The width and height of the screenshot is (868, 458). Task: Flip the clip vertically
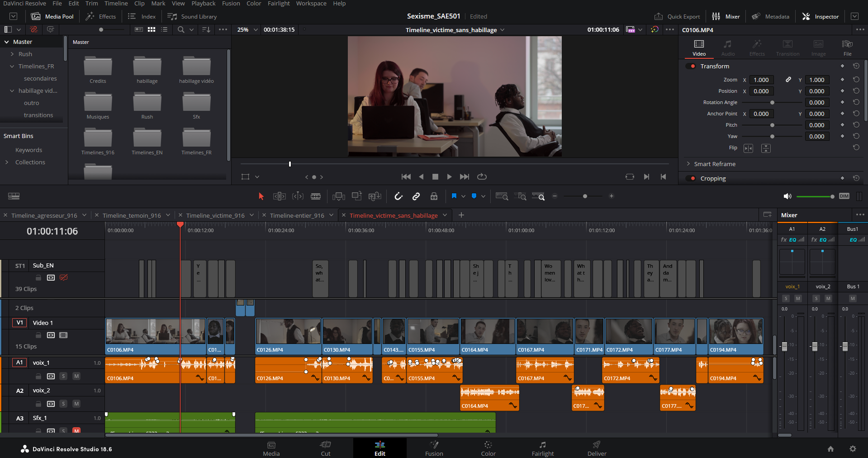(x=766, y=148)
